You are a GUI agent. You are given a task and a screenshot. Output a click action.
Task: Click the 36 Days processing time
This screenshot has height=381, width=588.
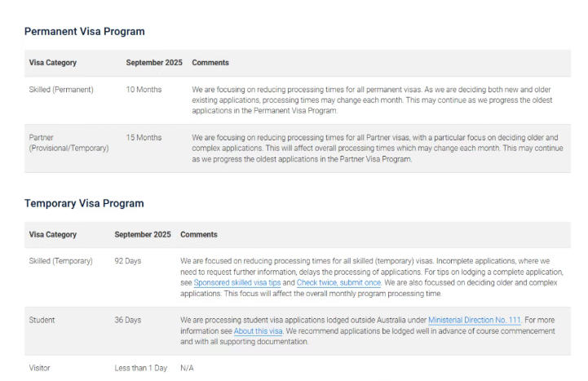coord(130,321)
